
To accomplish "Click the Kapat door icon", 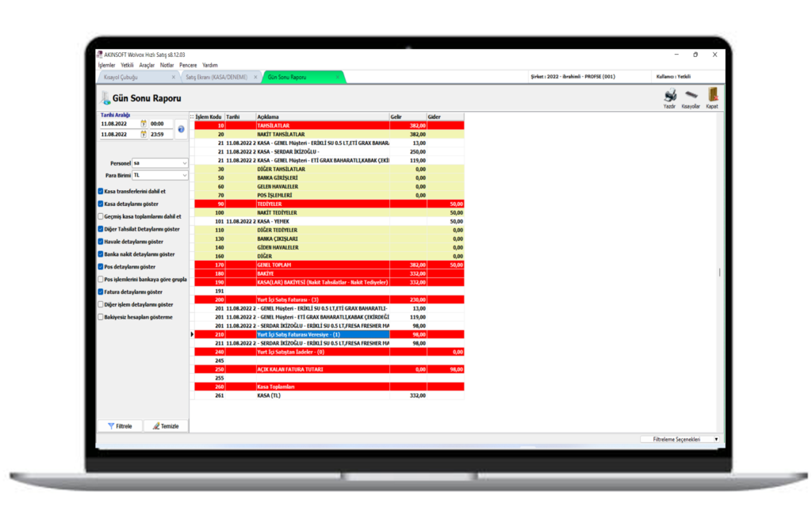I will point(712,96).
